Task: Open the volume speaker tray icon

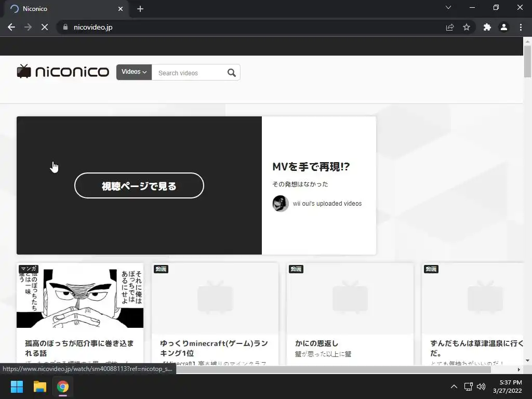Action: (x=481, y=387)
